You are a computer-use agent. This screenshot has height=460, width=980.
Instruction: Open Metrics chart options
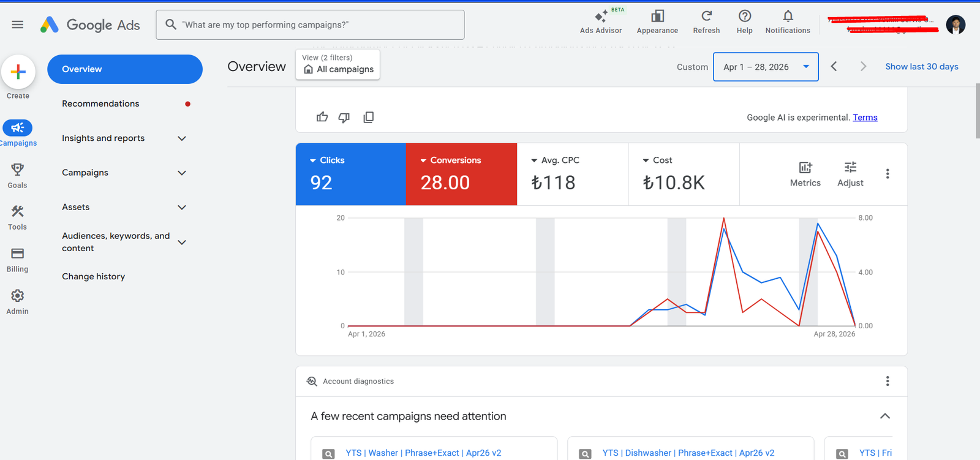point(805,174)
